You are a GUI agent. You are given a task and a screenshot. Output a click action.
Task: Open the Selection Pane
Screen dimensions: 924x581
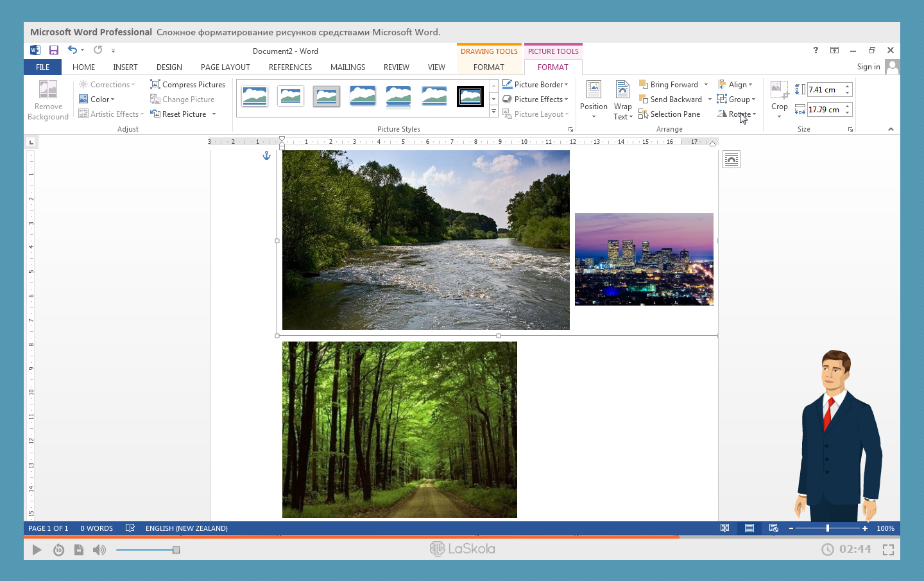point(669,114)
